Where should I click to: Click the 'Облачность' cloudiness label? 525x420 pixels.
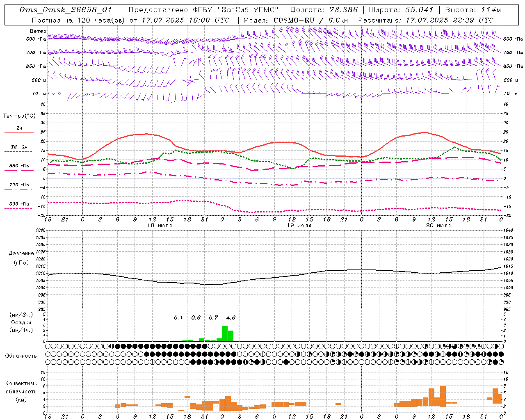[x=21, y=356]
